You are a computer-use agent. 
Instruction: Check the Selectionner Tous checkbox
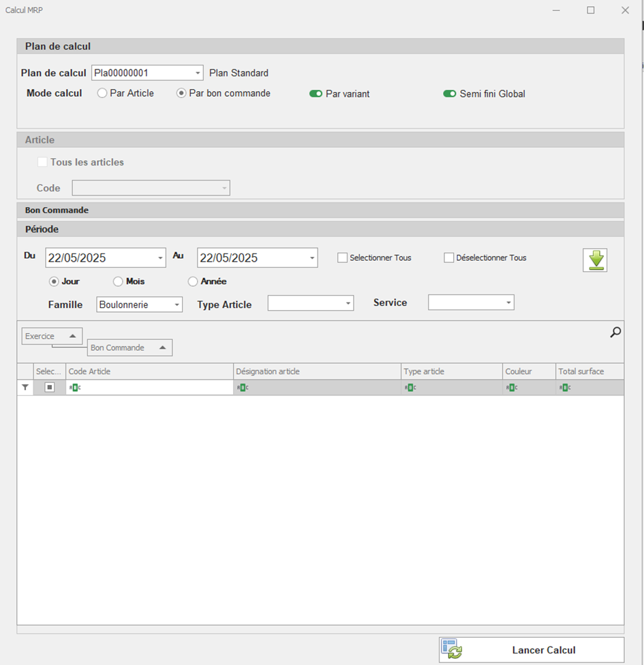click(x=343, y=258)
